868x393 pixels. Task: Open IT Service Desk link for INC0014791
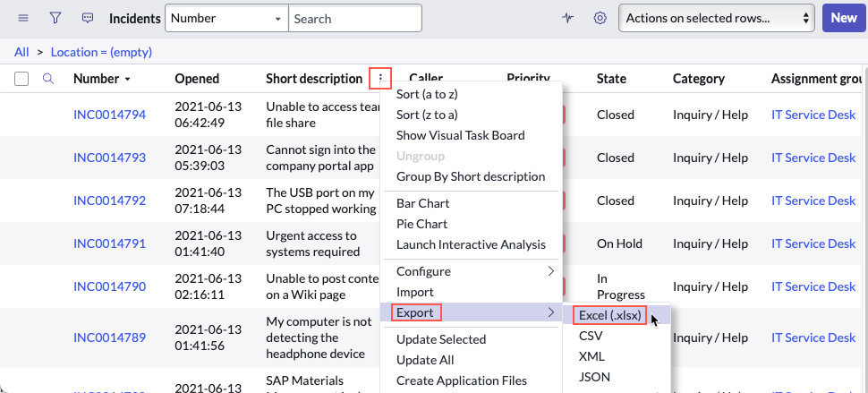(x=813, y=243)
